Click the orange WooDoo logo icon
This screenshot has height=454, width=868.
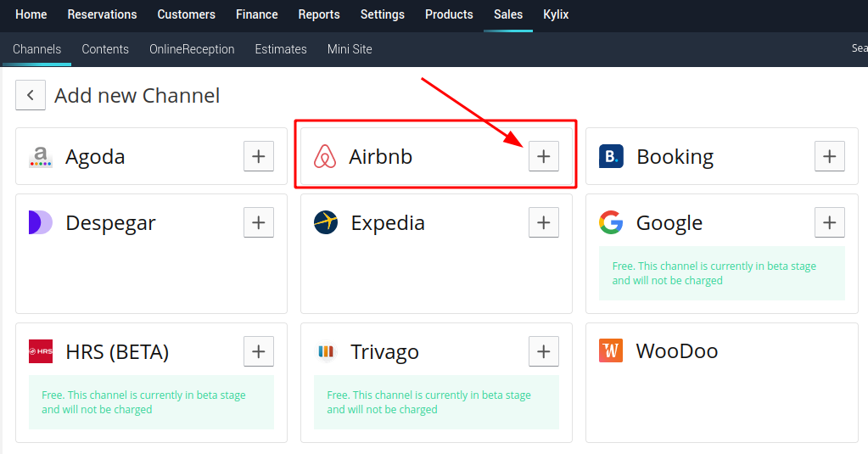point(611,350)
